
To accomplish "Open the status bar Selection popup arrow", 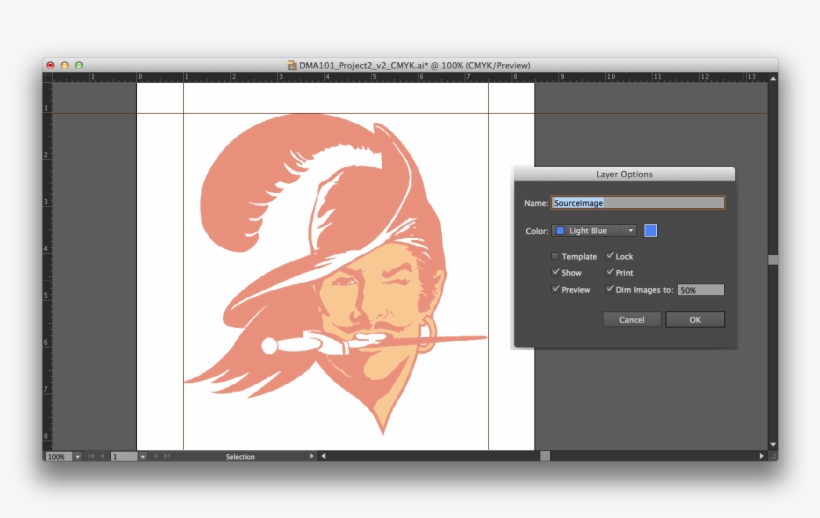I will tap(311, 456).
